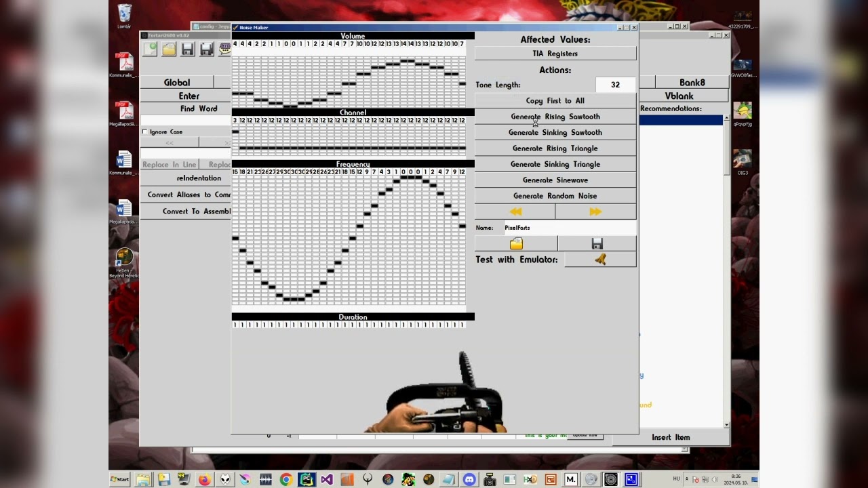The height and width of the screenshot is (488, 868).
Task: Click the new file icon in Fortari2600 toolbar
Action: 150,49
